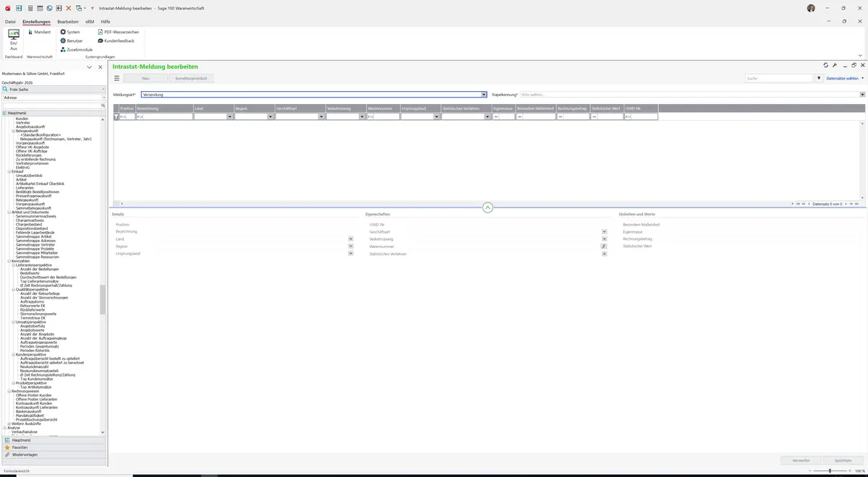Open the Adresse dropdown in the sidebar

click(x=103, y=97)
